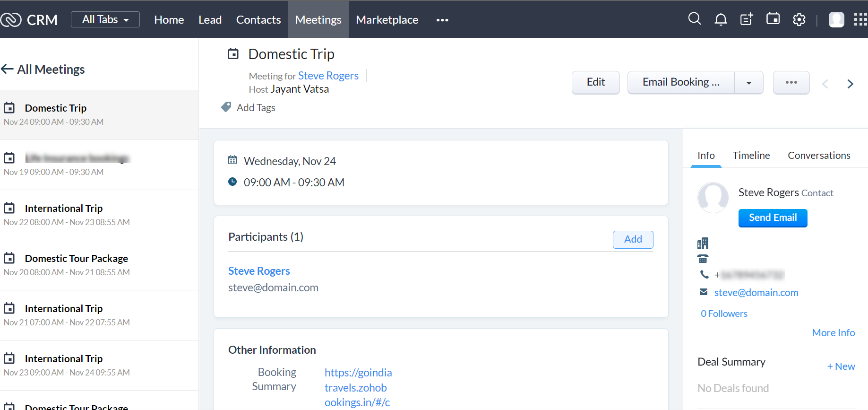Expand hidden tabs ellipsis in navigation bar
Viewport: 868px width, 410px height.
point(442,20)
